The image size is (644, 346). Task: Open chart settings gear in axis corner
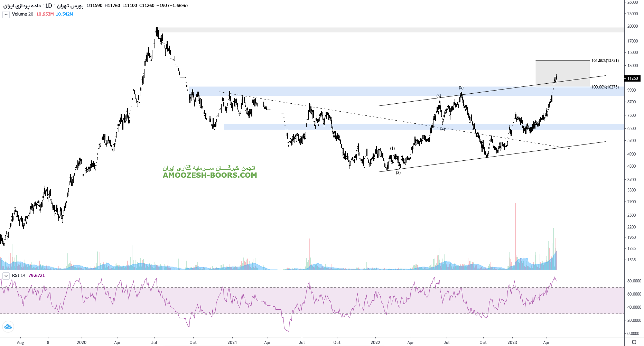point(634,342)
